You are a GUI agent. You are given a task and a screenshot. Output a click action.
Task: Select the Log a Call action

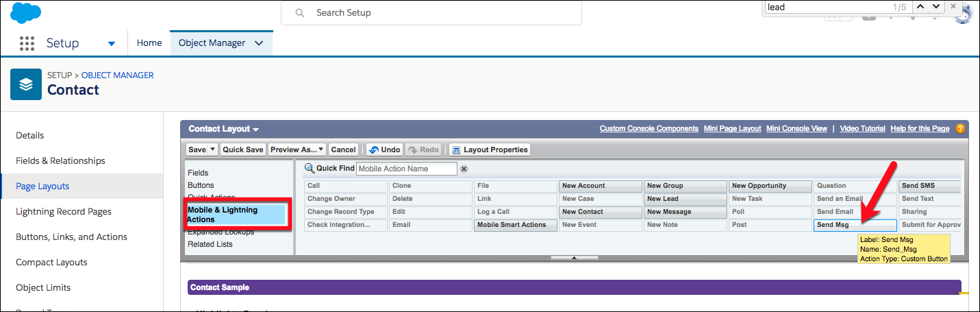click(x=516, y=212)
